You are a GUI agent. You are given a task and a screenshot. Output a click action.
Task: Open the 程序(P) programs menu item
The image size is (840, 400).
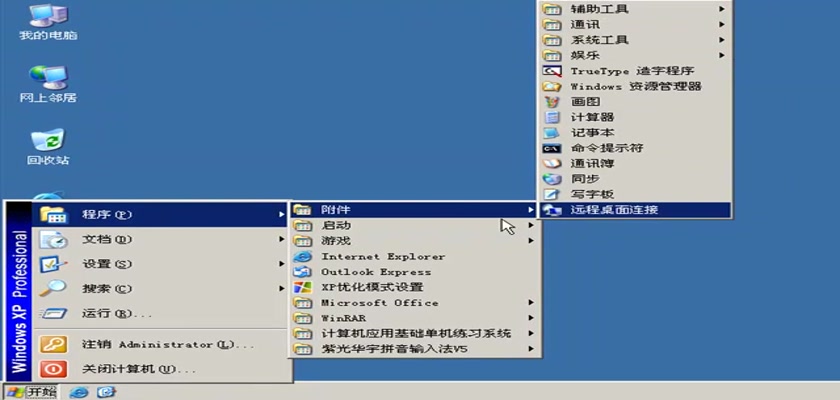161,214
